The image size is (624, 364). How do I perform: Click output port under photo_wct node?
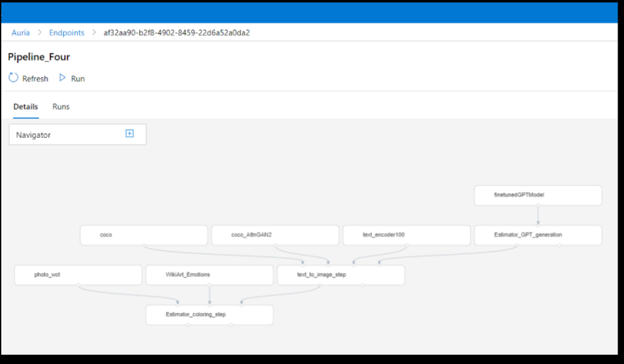pyautogui.click(x=79, y=285)
